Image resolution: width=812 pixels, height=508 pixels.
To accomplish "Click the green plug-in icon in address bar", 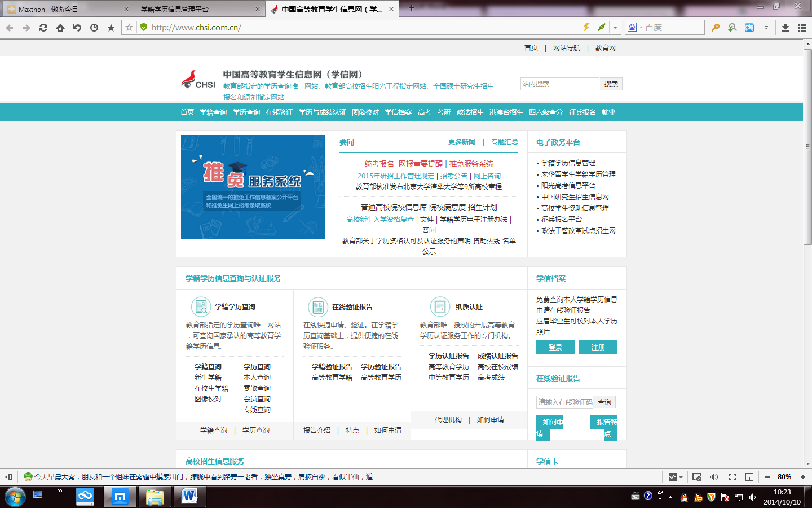I will tap(602, 27).
